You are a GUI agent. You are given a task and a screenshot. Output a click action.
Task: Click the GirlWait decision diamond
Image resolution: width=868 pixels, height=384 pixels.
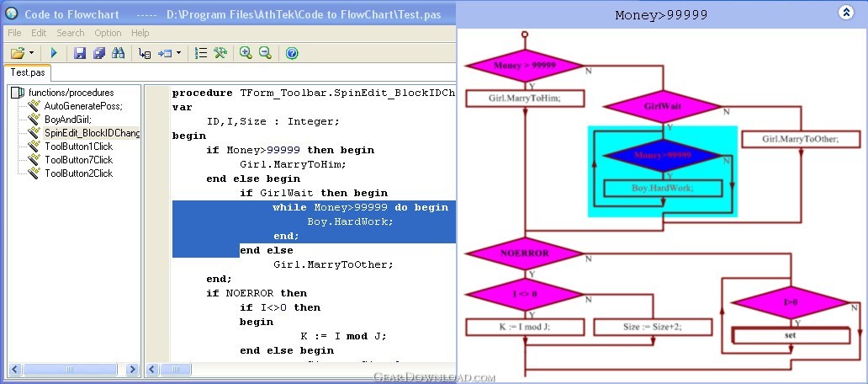click(663, 106)
